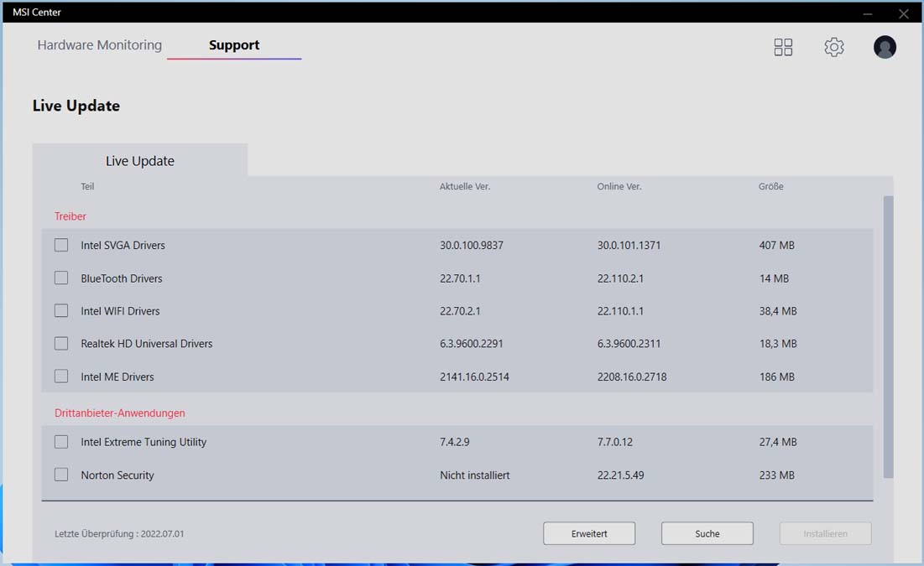The width and height of the screenshot is (924, 566).
Task: Click the 186 MB size value
Action: coord(776,376)
